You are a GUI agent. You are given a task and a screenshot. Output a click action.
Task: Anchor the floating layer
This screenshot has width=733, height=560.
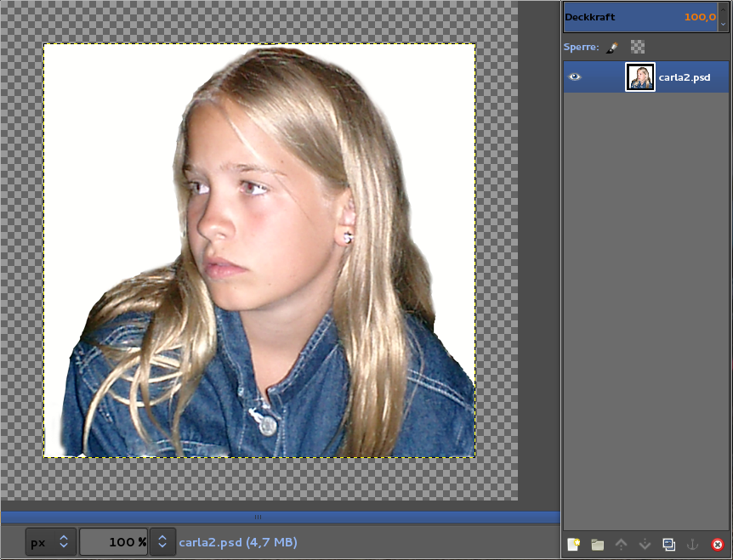(692, 545)
